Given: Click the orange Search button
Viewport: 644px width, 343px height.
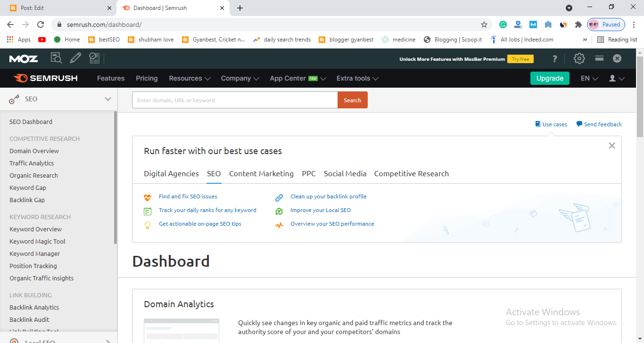Looking at the screenshot, I should [353, 100].
